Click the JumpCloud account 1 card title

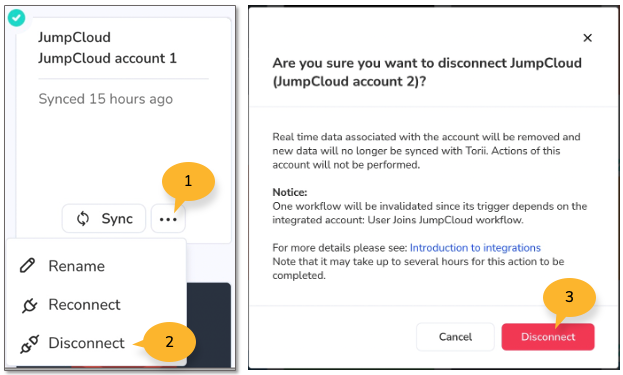(107, 58)
